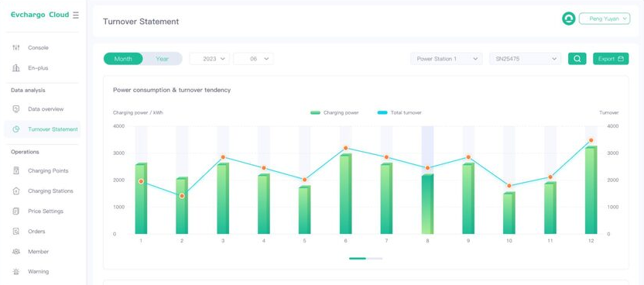This screenshot has width=644, height=285.
Task: Click the Charging Points icon
Action: (16, 170)
